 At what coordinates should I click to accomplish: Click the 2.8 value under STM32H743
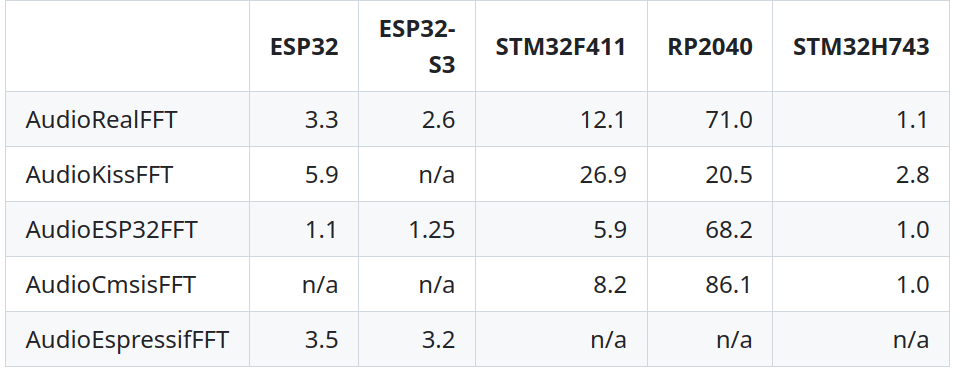point(913,174)
